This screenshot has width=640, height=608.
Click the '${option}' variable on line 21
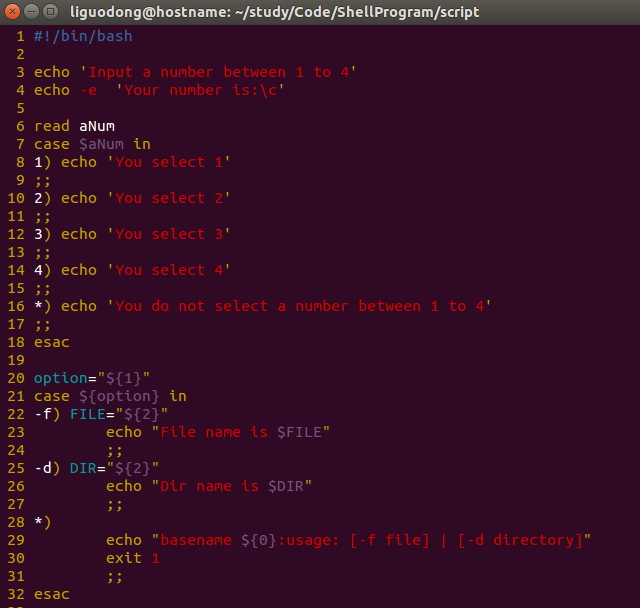(119, 396)
